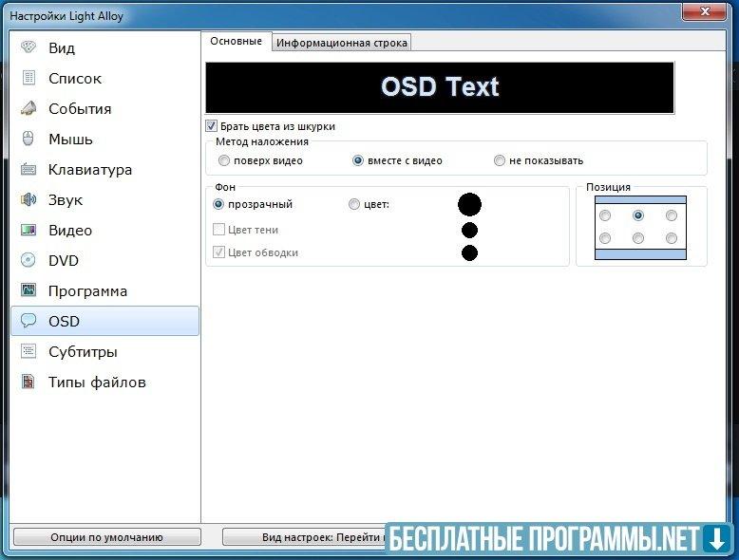Click the black background color swatch
Viewport: 739px width, 560px height.
click(469, 204)
